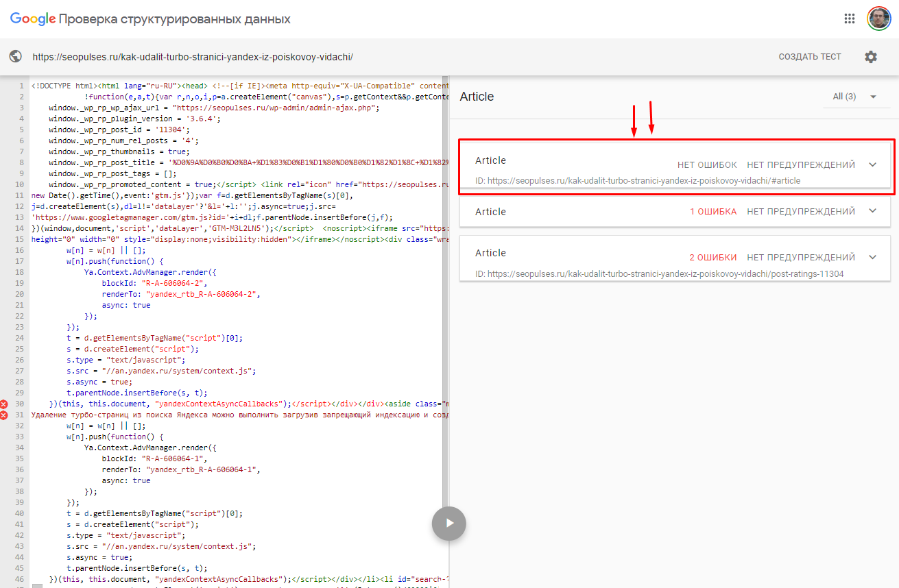Expand the first Article with no errors
Screen dimensions: 899x588
872,164
